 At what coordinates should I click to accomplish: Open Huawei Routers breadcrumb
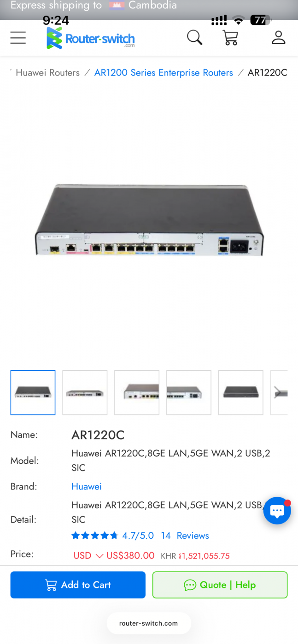(47, 73)
